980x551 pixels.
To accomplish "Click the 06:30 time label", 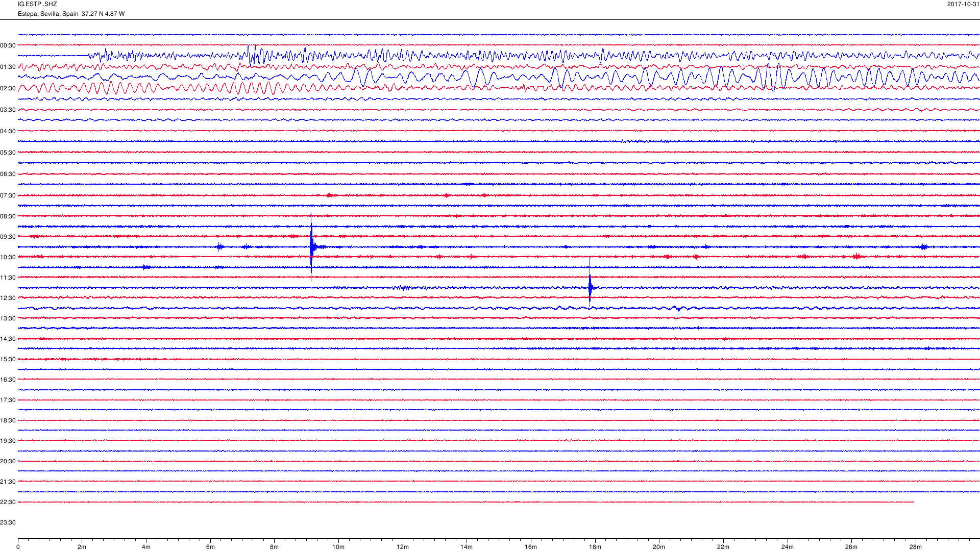I will tap(8, 174).
